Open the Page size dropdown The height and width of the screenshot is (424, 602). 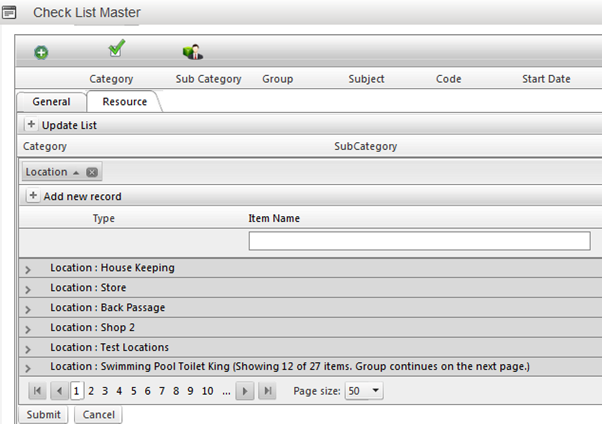(375, 391)
